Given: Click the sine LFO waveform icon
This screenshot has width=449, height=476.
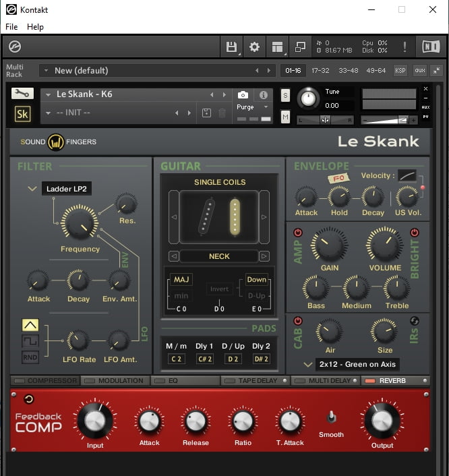Looking at the screenshot, I should (30, 326).
